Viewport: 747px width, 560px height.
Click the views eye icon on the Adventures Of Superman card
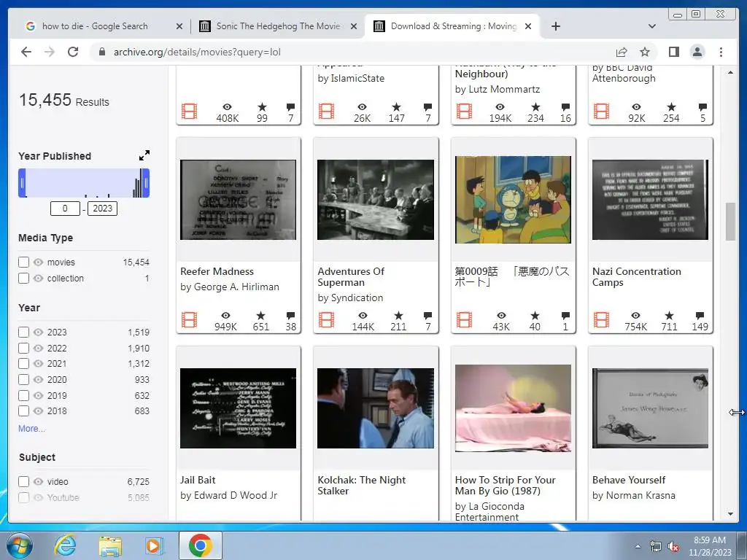(x=363, y=315)
